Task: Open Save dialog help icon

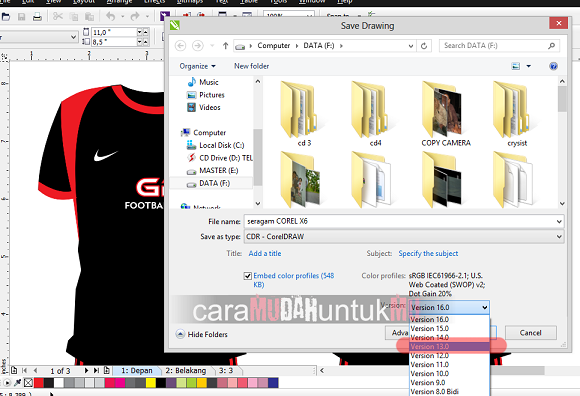Action: 553,66
